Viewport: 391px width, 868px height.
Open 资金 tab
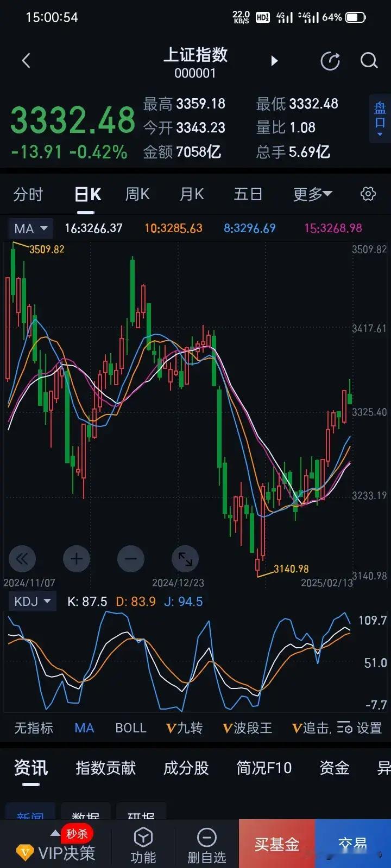point(334,768)
